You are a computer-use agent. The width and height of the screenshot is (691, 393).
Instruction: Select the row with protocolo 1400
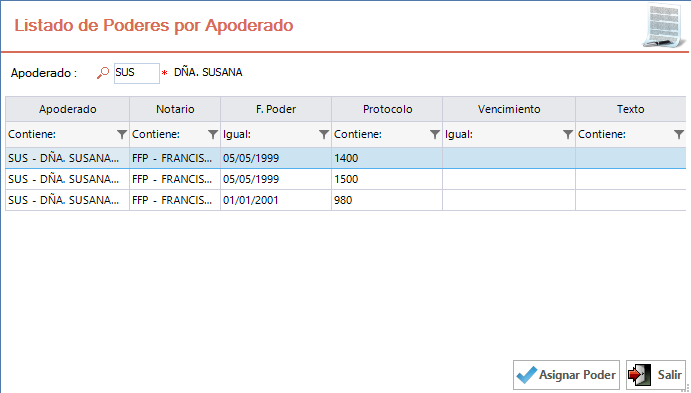[346, 158]
